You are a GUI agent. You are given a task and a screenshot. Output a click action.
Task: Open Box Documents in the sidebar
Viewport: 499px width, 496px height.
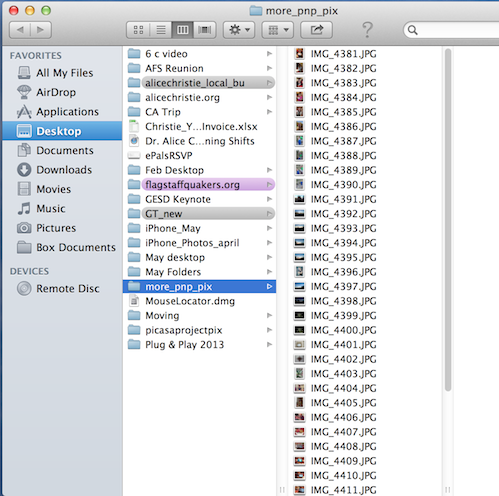click(x=62, y=247)
